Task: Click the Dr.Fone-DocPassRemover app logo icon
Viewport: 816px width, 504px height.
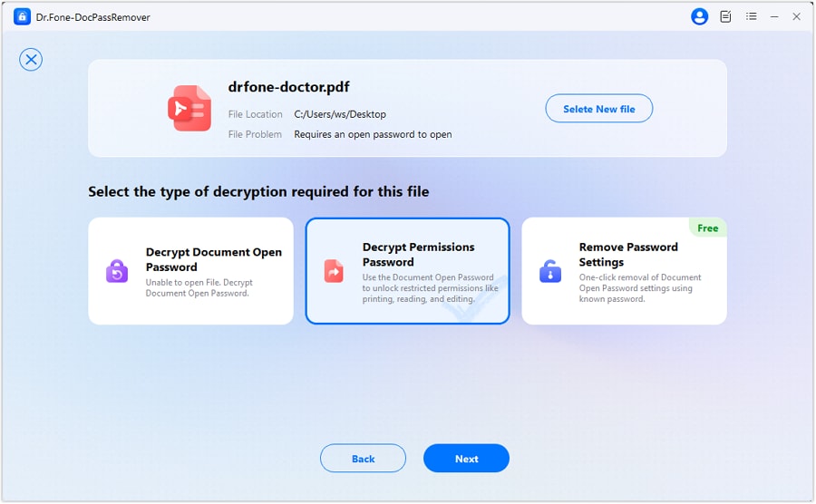Action: click(x=22, y=16)
